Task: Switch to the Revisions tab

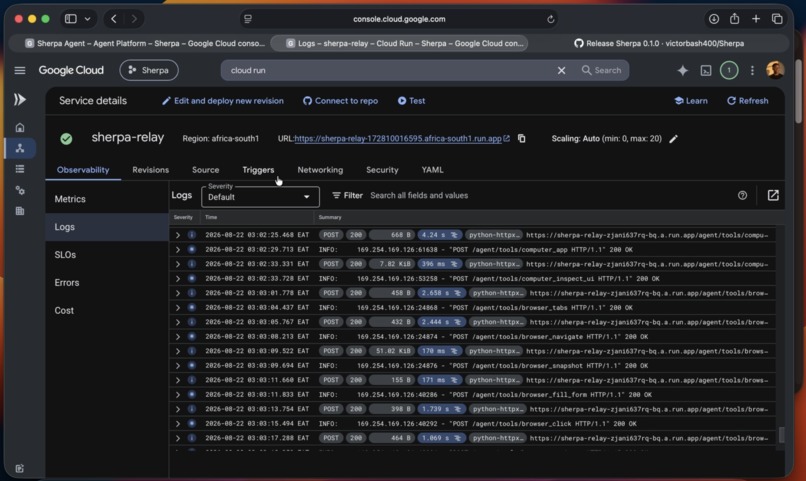Action: point(151,170)
